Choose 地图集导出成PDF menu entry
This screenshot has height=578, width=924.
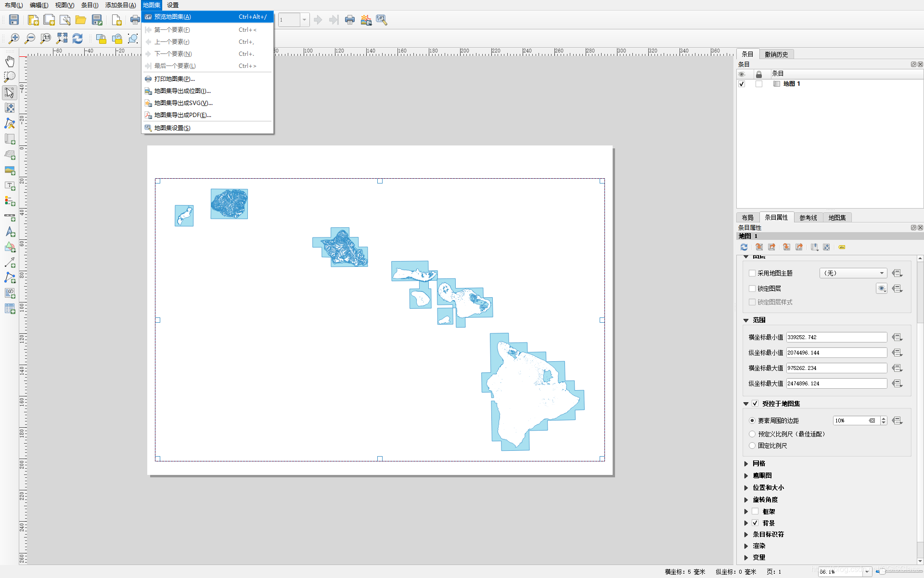(x=182, y=115)
